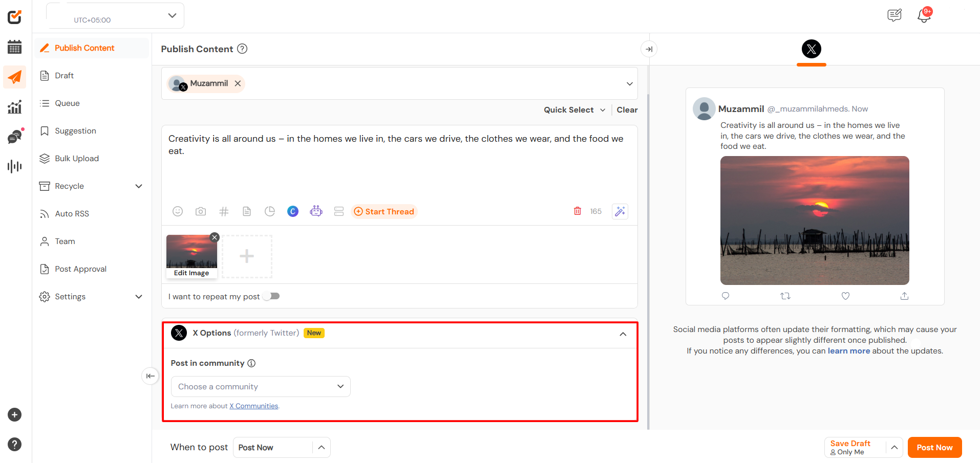Open Publish Content help icon
The height and width of the screenshot is (463, 980).
tap(243, 49)
